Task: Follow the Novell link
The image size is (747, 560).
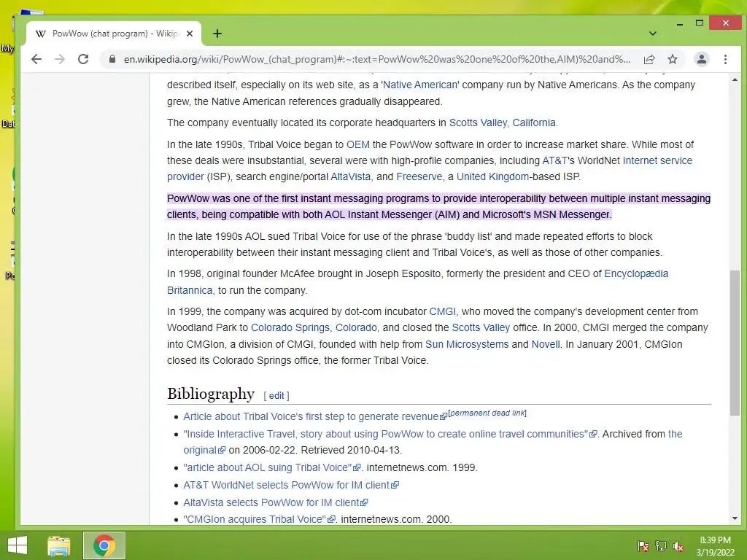Action: coord(546,344)
